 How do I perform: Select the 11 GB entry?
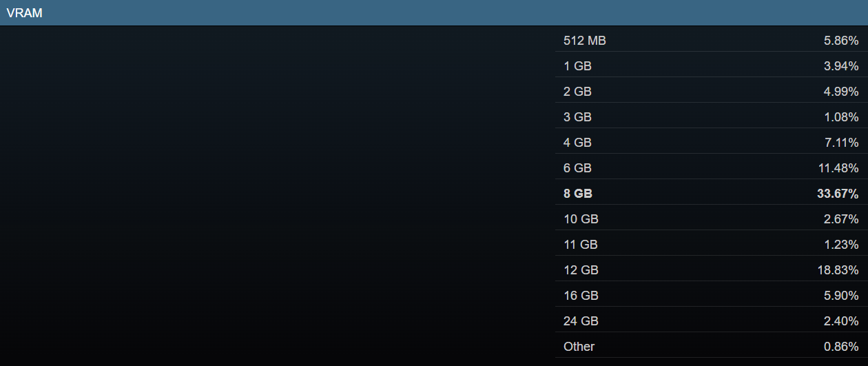pos(711,245)
